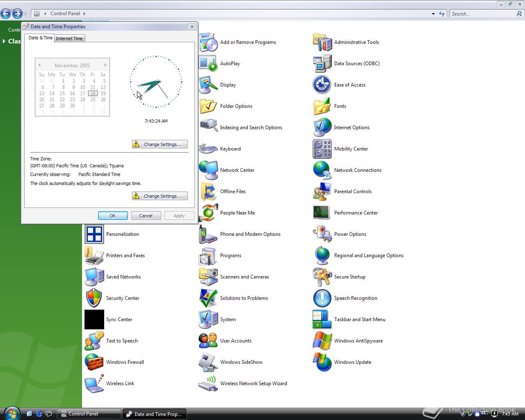Open the Mobility Center icon

[322, 148]
